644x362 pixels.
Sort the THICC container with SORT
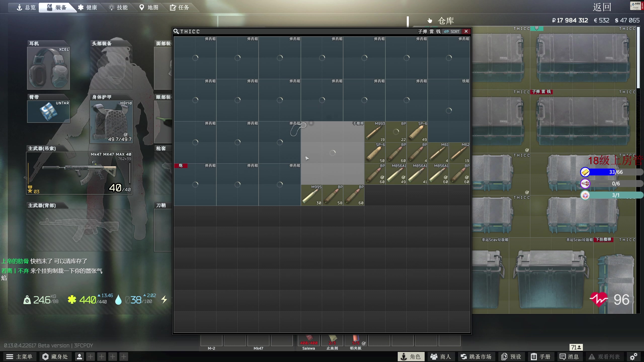point(452,31)
